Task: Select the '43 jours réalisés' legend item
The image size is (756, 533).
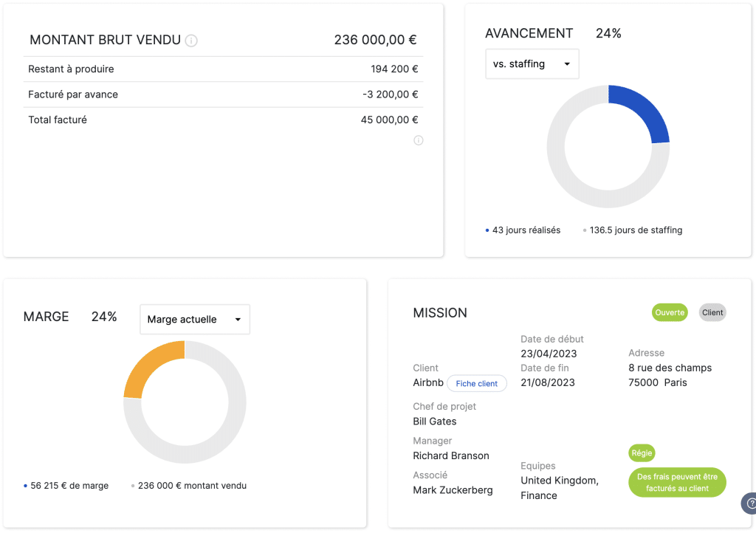Action: pos(526,230)
